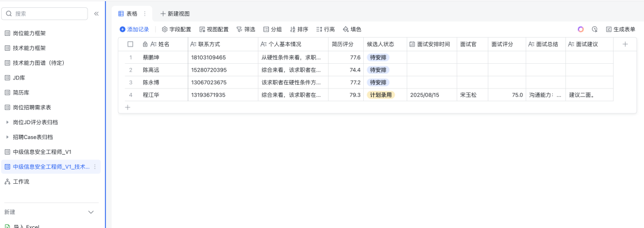
Task: Click the plus icon to add a row
Action: pos(128,107)
